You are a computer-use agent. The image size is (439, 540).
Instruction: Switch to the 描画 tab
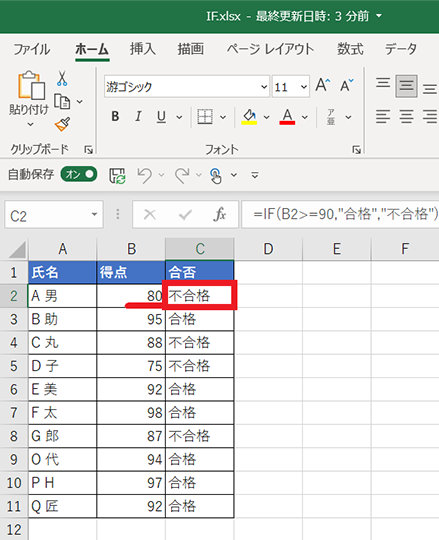coord(191,49)
